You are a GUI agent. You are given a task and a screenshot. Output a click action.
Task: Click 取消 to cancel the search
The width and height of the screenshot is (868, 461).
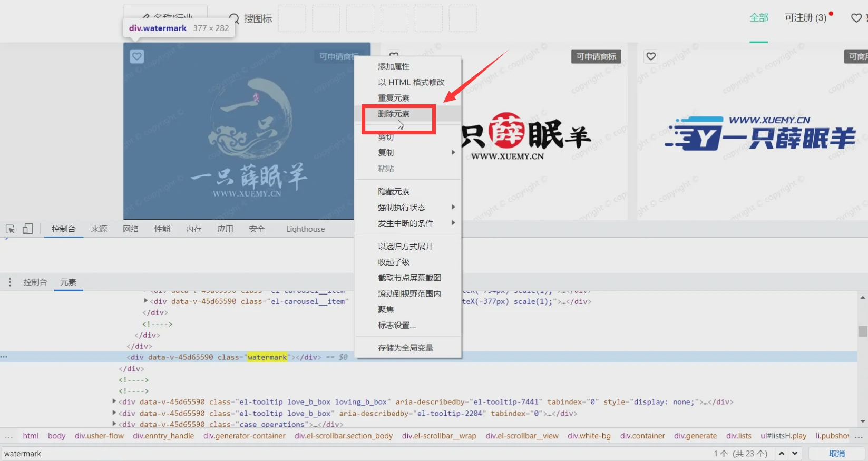[837, 454]
